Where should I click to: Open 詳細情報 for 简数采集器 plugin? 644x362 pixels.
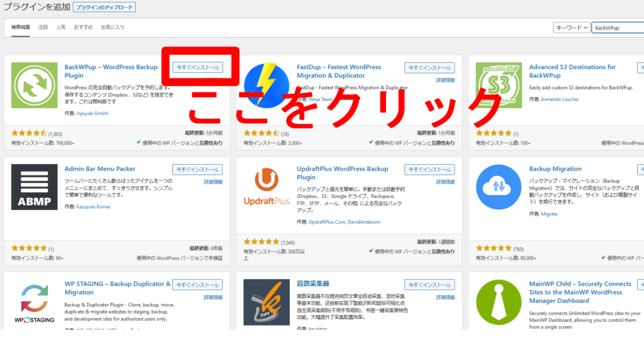tap(446, 297)
